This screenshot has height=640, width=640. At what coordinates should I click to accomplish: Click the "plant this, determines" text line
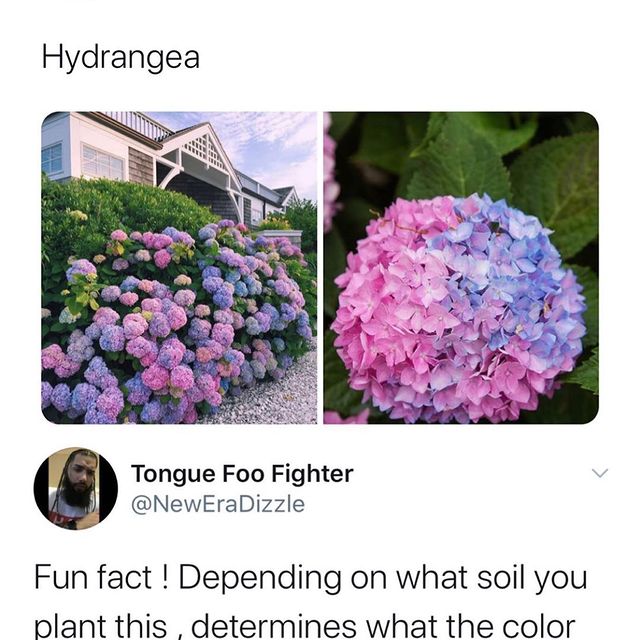[304, 626]
